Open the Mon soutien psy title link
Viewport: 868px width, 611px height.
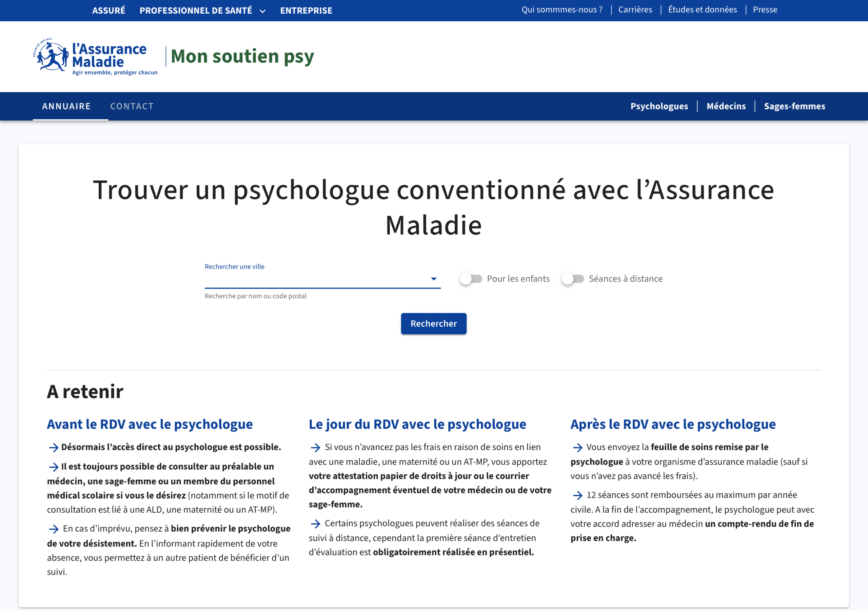[242, 56]
